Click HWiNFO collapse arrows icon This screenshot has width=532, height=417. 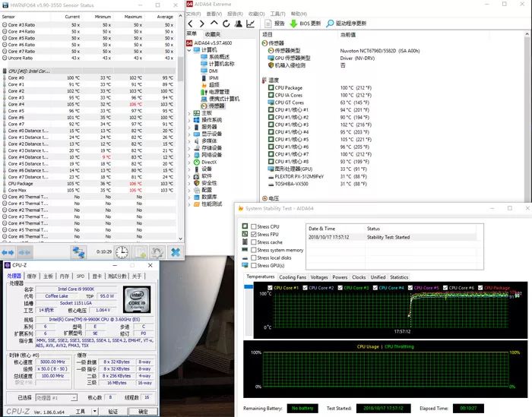point(24,252)
